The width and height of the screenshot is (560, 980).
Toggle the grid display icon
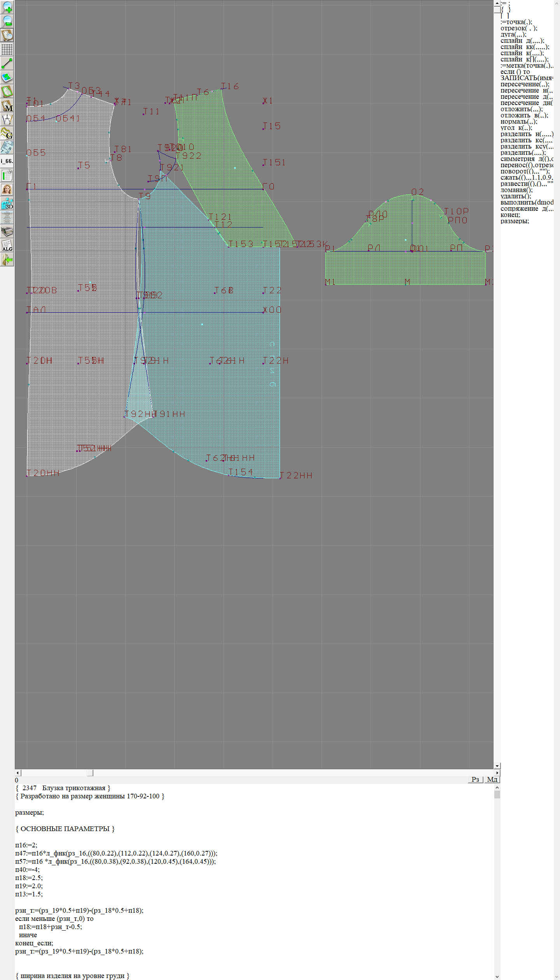click(x=7, y=49)
